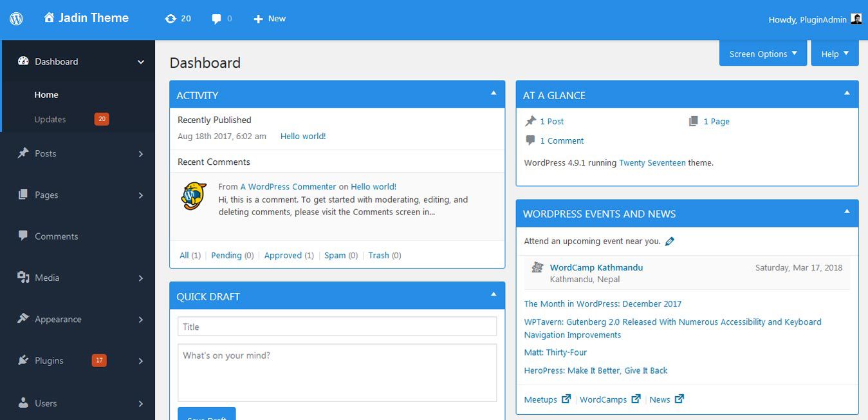868x420 pixels.
Task: Read The Month in WordPress: December 2017
Action: (x=603, y=303)
